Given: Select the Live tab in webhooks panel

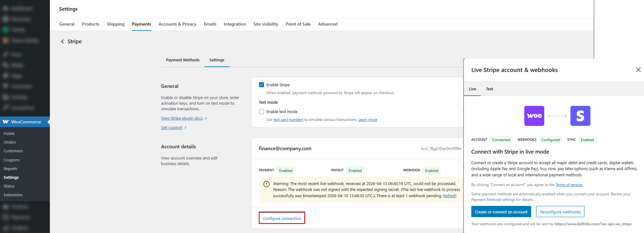Looking at the screenshot, I should point(472,89).
